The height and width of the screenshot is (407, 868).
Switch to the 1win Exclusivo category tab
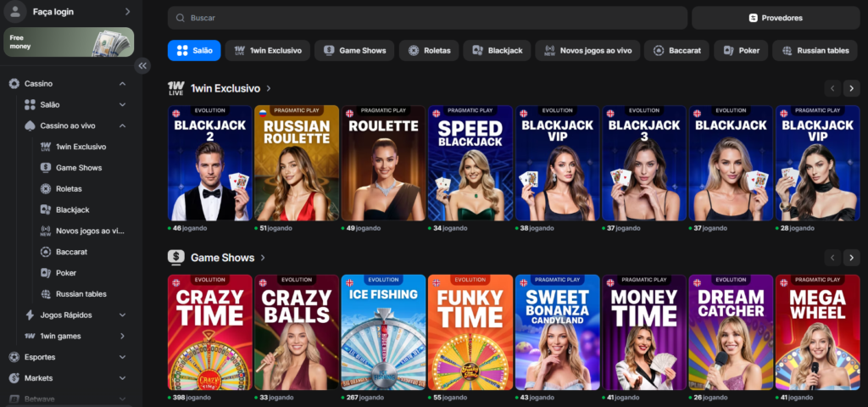coord(268,50)
